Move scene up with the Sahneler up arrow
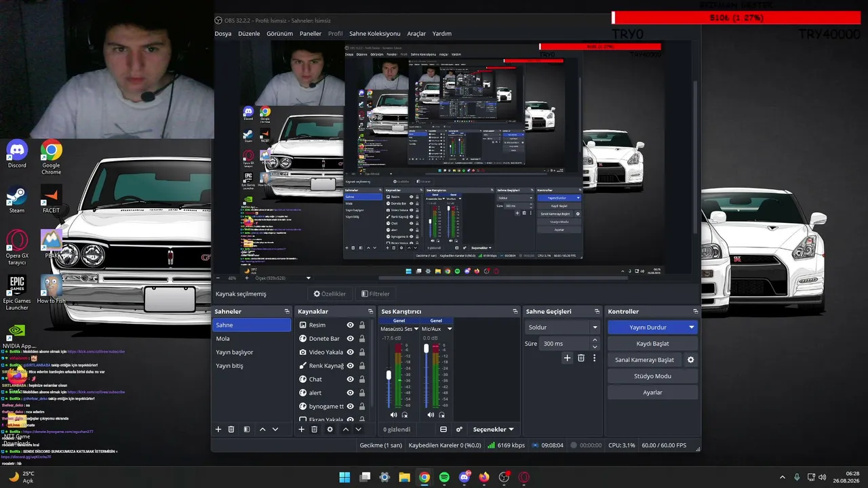868x488 pixels. point(262,429)
